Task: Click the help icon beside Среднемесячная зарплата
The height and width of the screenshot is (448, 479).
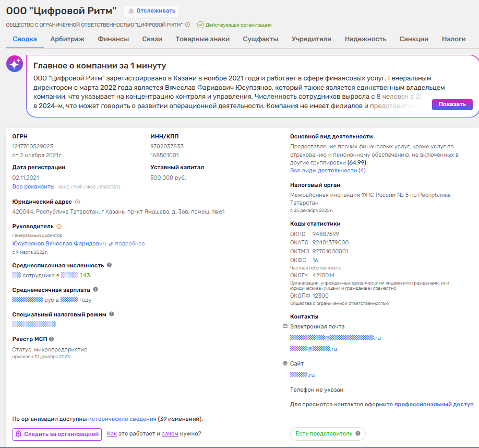Action: (95, 289)
